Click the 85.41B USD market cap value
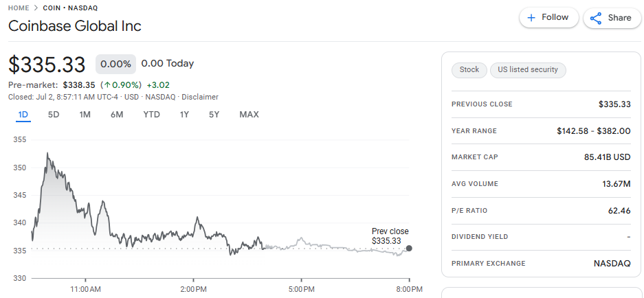 coord(607,157)
